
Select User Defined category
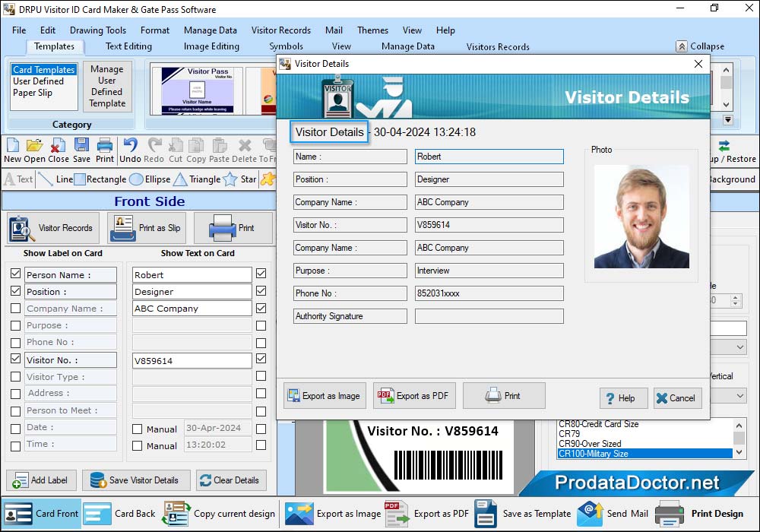click(38, 81)
